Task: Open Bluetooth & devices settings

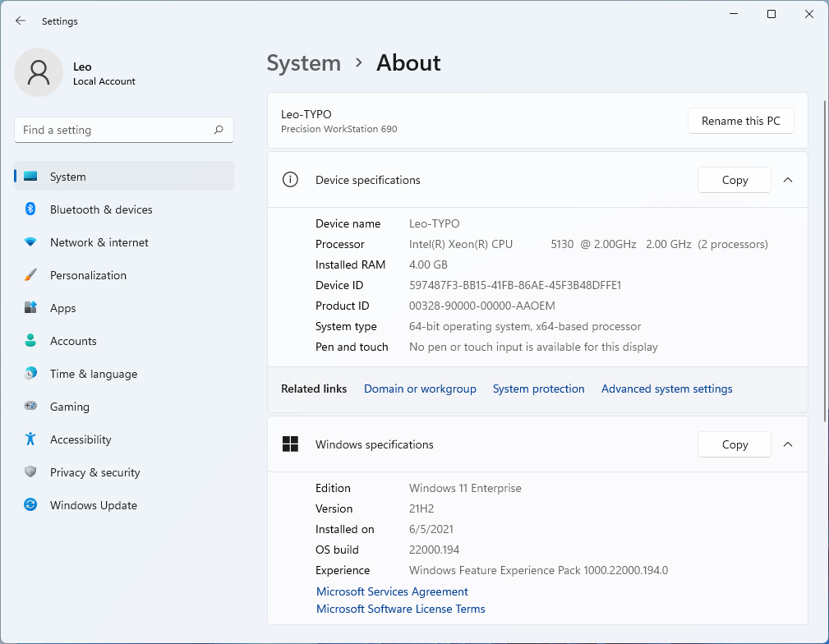Action: coord(124,209)
